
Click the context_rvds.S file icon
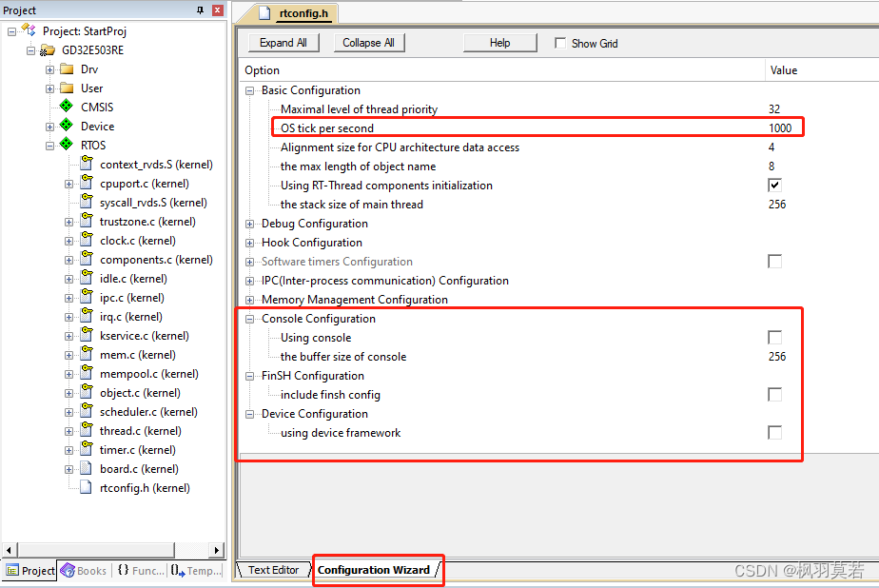(x=87, y=163)
